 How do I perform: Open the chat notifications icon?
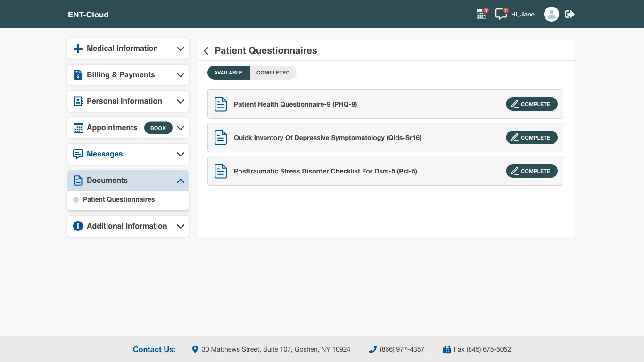[x=501, y=14]
